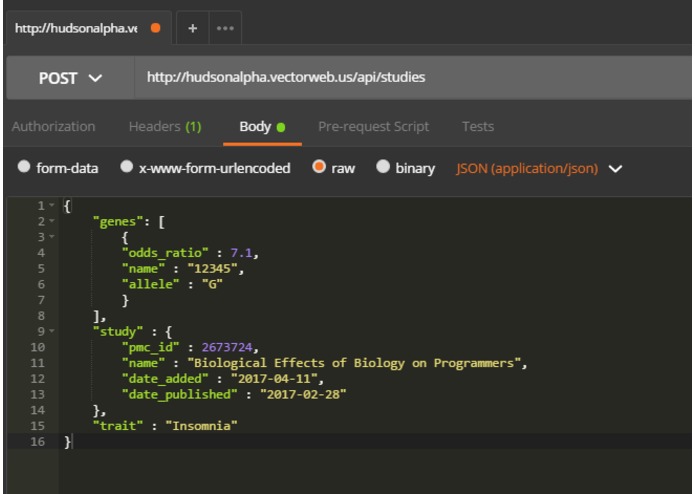Collapse the fold arrow on line 1

point(52,205)
